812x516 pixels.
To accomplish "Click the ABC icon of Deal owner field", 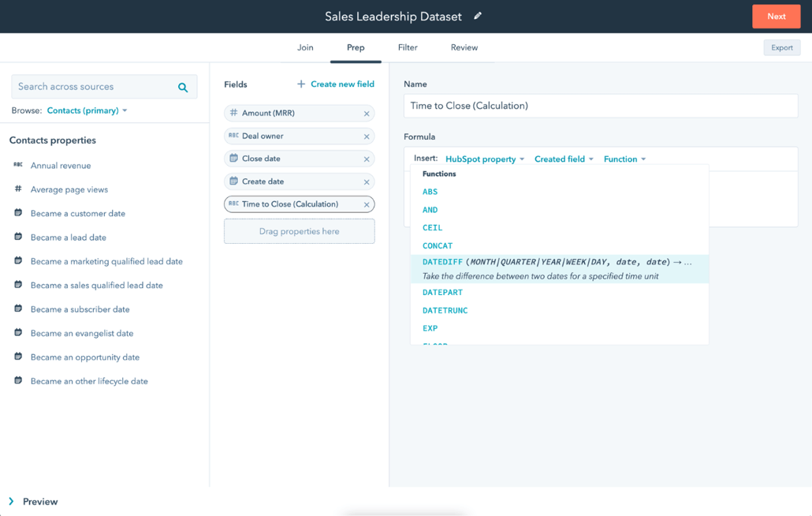I will tap(233, 135).
